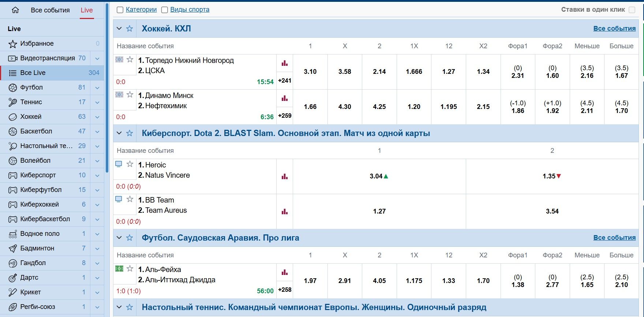Click video broadcast icon for Динамо Минск match

pyautogui.click(x=119, y=95)
